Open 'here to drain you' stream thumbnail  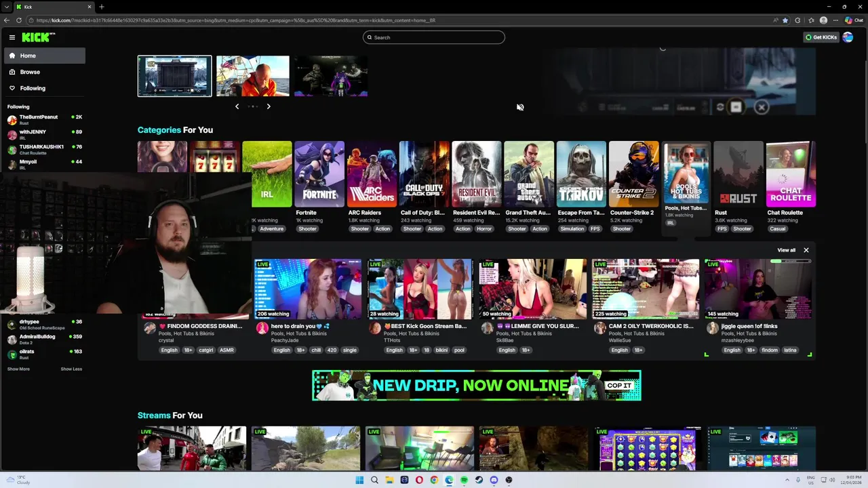coord(308,289)
